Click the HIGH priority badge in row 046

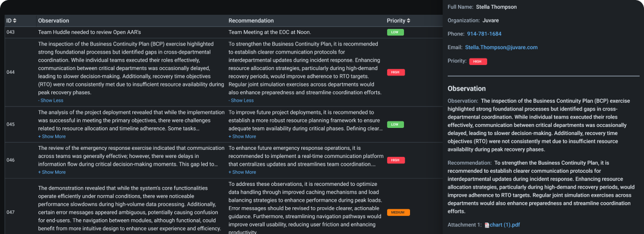click(396, 160)
